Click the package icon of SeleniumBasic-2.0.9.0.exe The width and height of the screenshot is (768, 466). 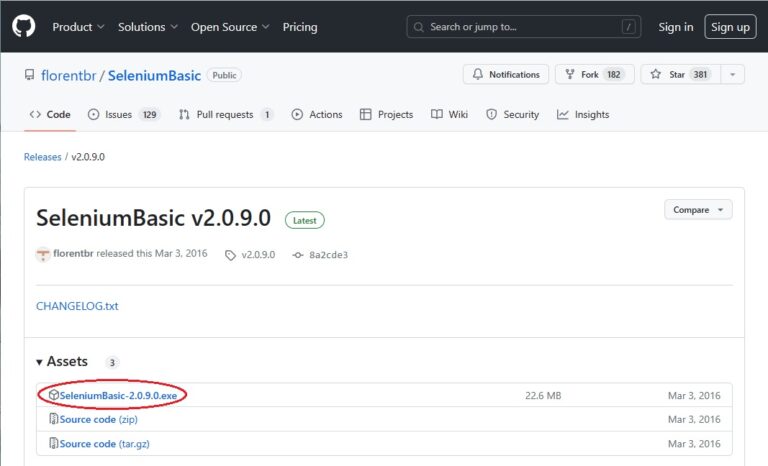(x=54, y=396)
